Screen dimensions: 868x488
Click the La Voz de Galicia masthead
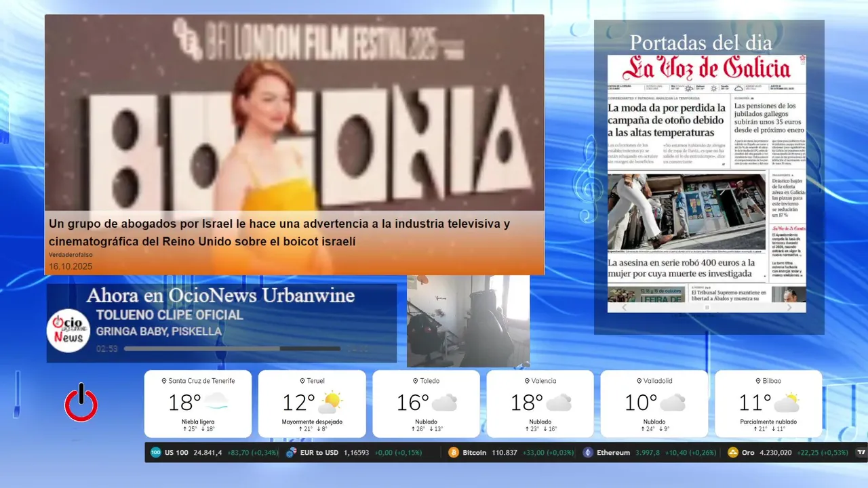[707, 68]
